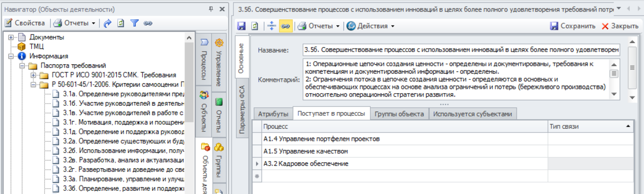Click the Название input field
The width and height of the screenshot is (644, 194).
[461, 50]
